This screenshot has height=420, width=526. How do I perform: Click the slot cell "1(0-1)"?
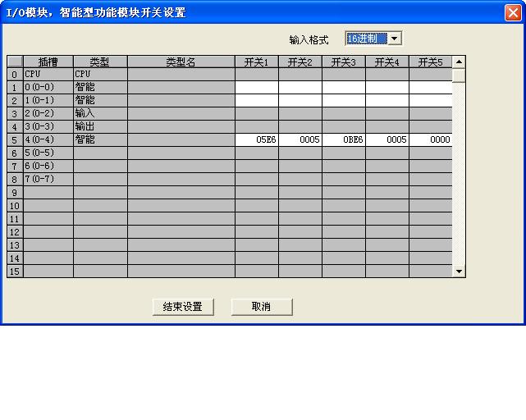48,101
